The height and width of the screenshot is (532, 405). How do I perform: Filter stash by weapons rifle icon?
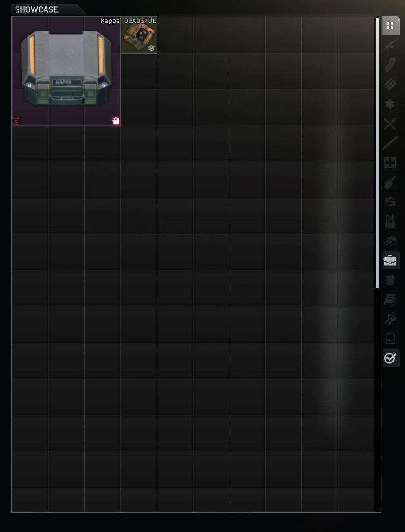(x=390, y=45)
